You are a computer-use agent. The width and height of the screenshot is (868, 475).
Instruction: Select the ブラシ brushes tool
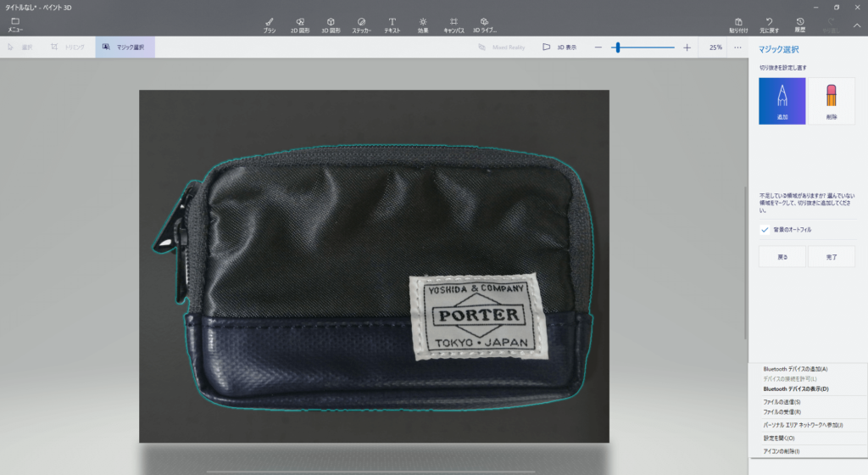pos(270,25)
